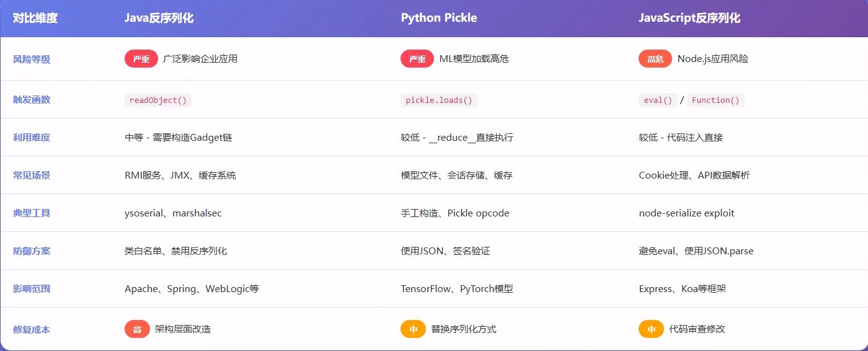Click the 防御方案 row label
The width and height of the screenshot is (868, 351).
pyautogui.click(x=32, y=251)
